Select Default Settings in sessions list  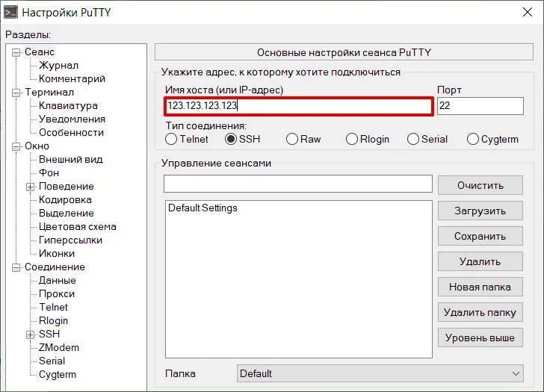click(x=203, y=208)
